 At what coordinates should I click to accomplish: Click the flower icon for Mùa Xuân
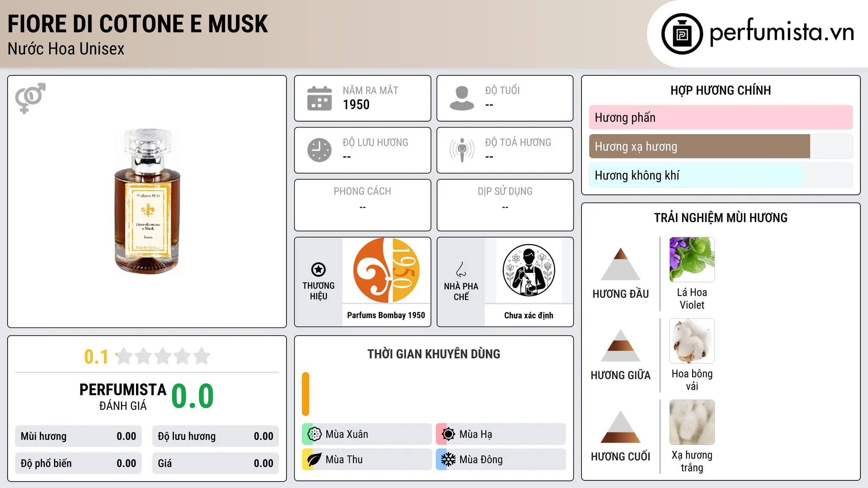tap(314, 434)
